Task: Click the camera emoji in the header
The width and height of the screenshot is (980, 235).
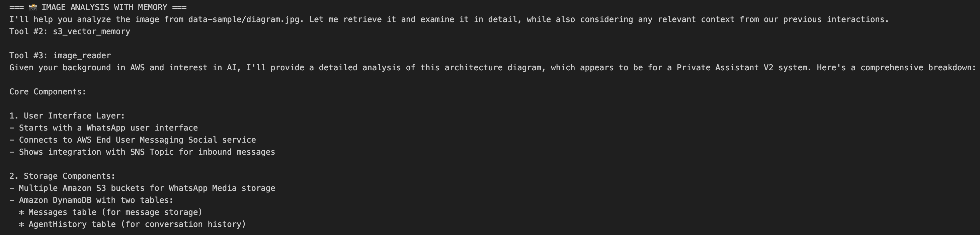Action: coord(33,7)
